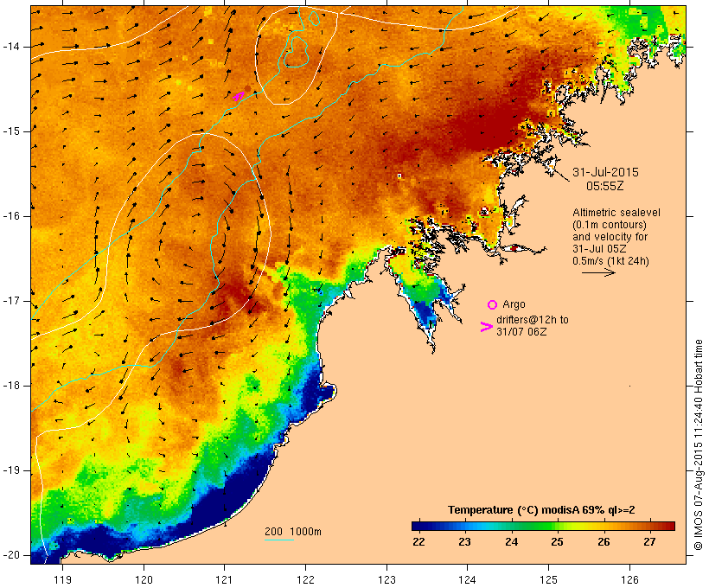
Task: Click longitude axis label 125
Action: 549,579
